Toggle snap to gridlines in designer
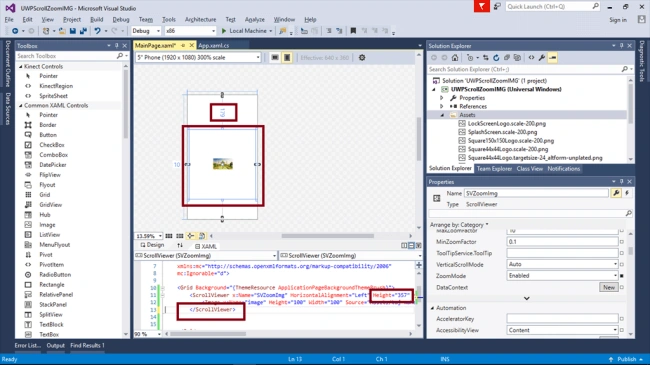650x365 pixels. [x=179, y=236]
